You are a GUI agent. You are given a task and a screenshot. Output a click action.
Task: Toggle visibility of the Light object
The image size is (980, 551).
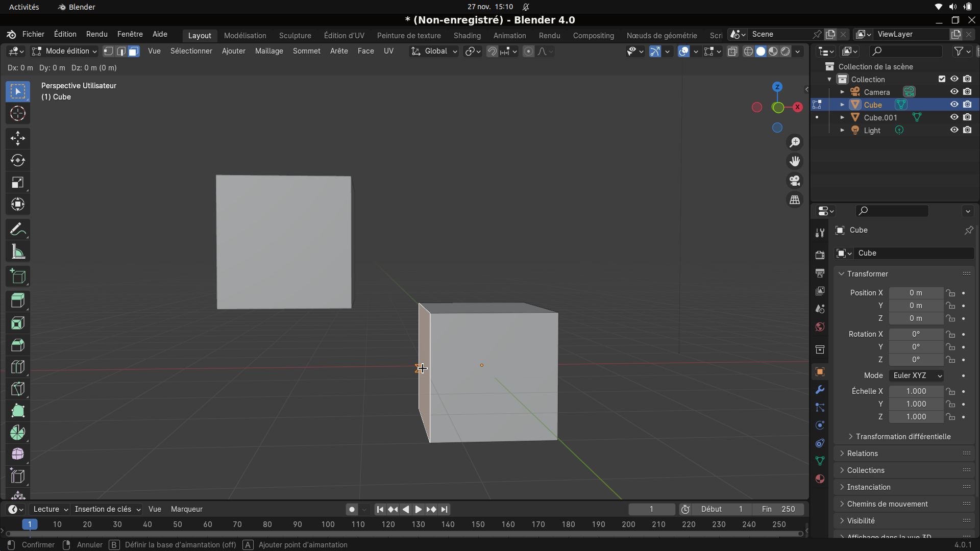tap(954, 130)
